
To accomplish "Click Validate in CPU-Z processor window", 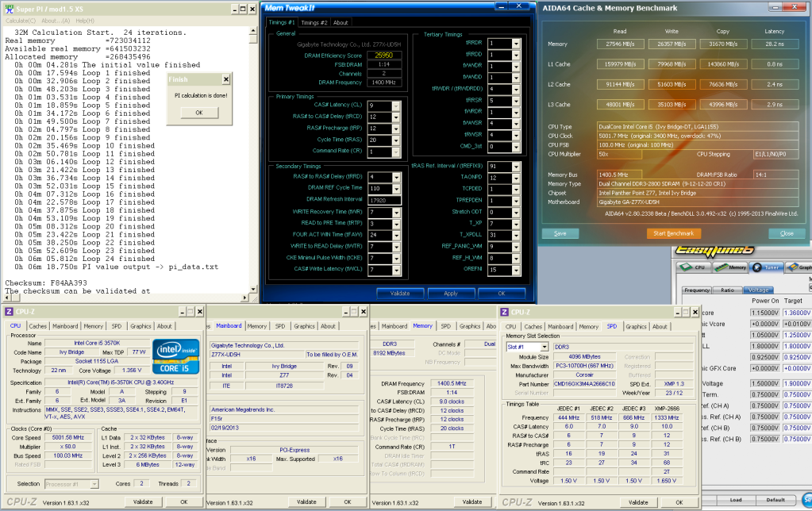I will [143, 501].
